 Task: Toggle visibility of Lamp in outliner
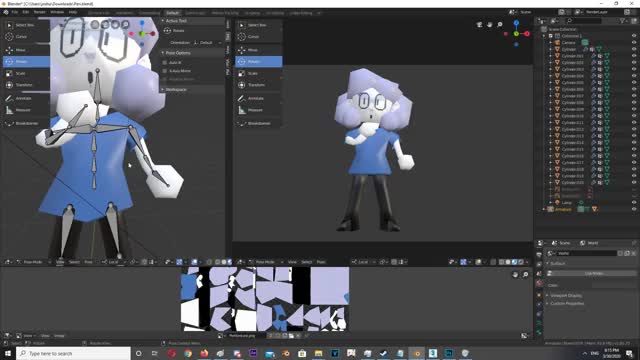(634, 202)
